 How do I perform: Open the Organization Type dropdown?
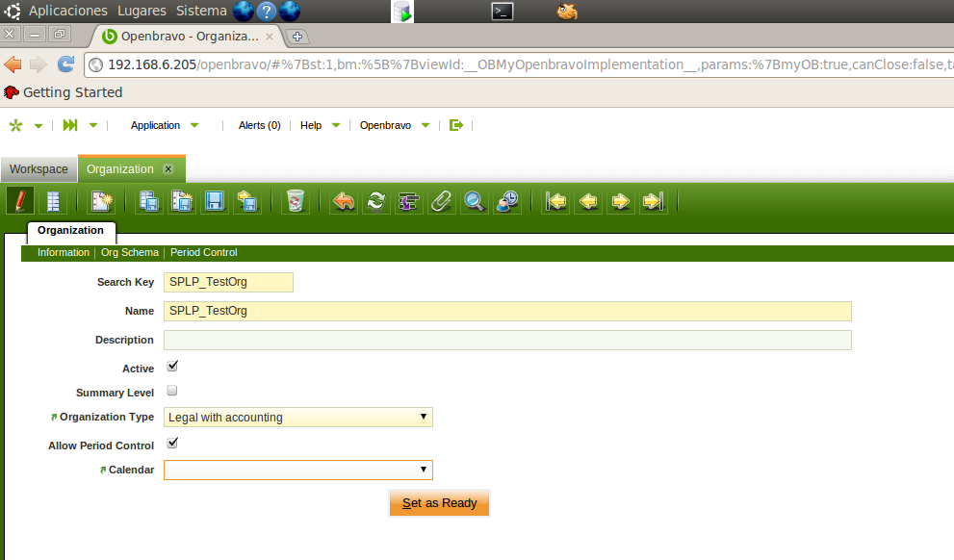click(x=298, y=417)
